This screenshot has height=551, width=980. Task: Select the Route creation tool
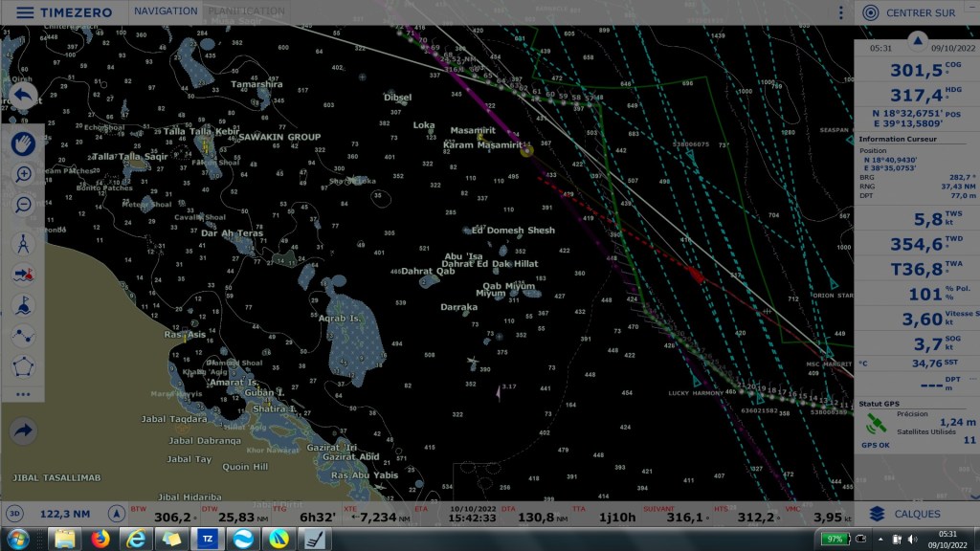click(x=23, y=336)
